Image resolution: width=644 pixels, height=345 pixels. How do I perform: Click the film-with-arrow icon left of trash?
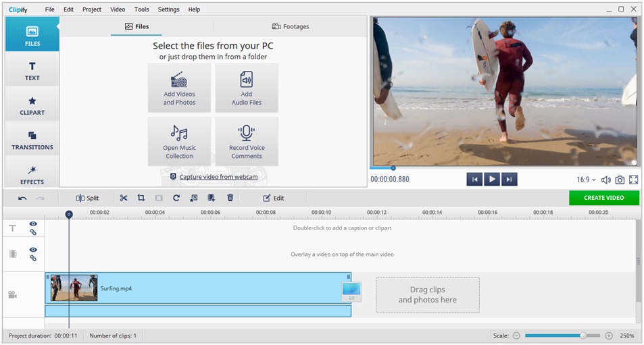(212, 198)
